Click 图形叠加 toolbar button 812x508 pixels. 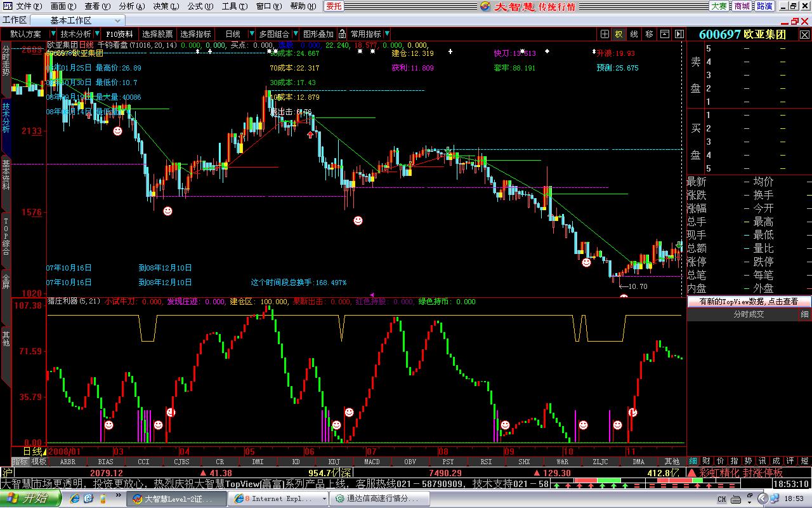pyautogui.click(x=318, y=34)
